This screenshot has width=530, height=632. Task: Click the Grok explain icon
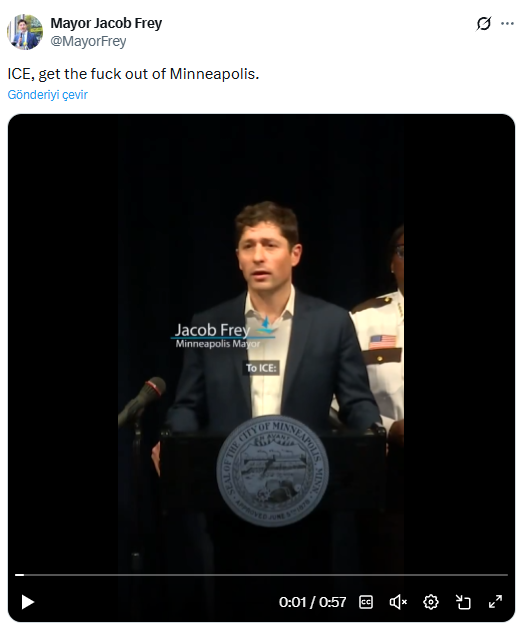(x=484, y=23)
